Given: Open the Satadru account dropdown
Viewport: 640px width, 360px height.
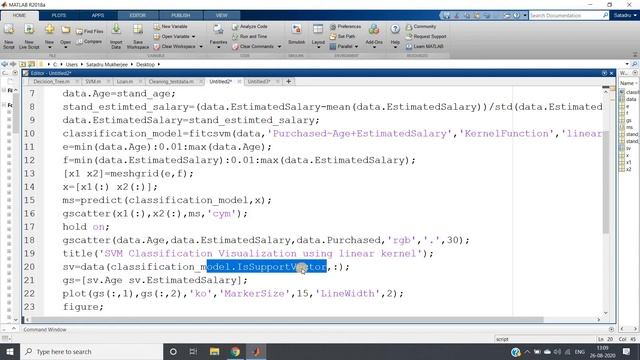Looking at the screenshot, I should [x=625, y=16].
